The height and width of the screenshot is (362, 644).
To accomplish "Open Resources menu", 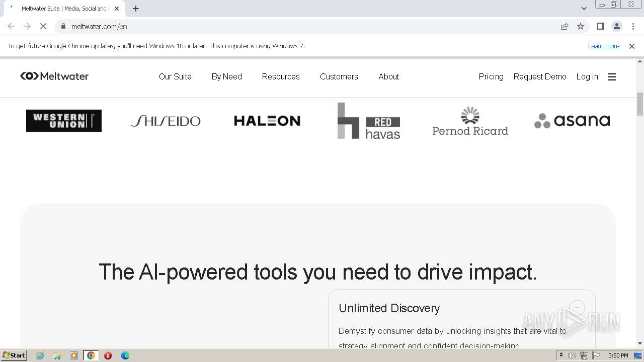I will click(x=281, y=76).
